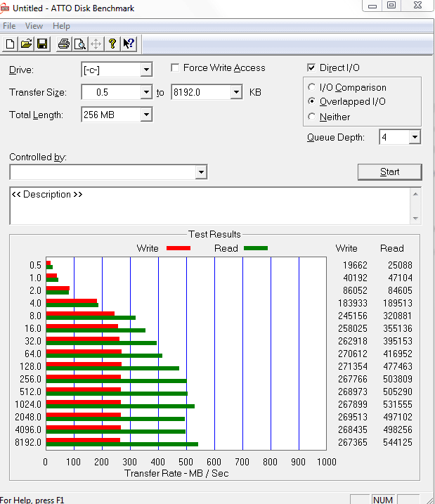The height and width of the screenshot is (504, 435).
Task: Print results using the printer icon
Action: [x=64, y=44]
